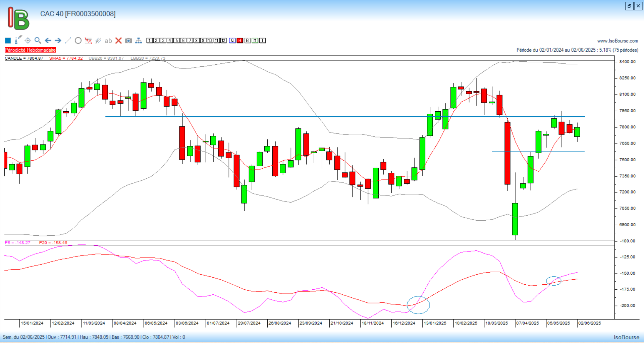
Task: Select the circle drawing tool
Action: 78,41
